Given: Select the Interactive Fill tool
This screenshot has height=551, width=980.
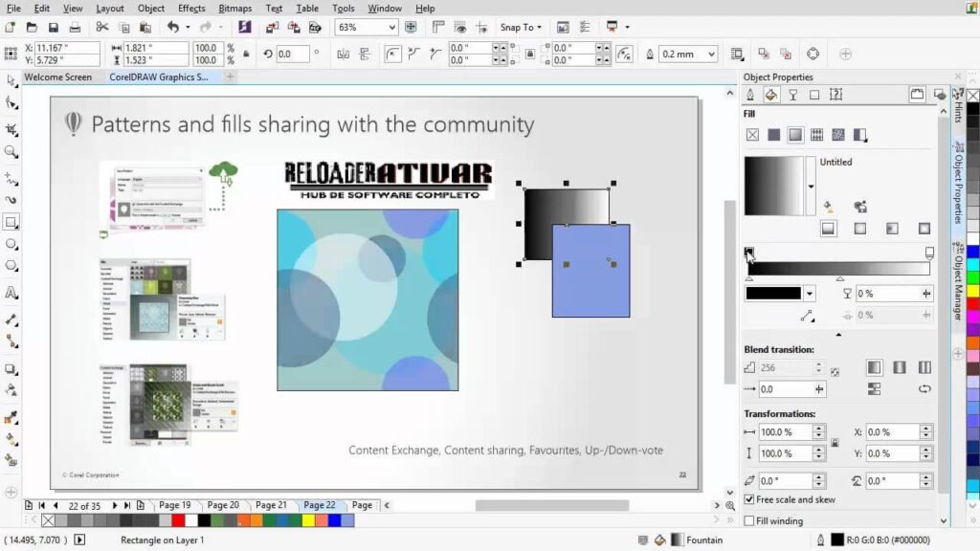Looking at the screenshot, I should [x=11, y=439].
